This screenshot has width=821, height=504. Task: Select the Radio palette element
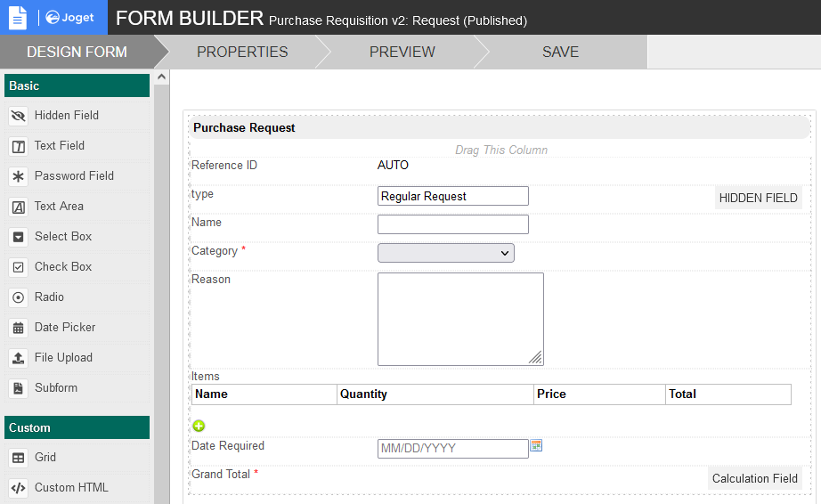(x=49, y=297)
